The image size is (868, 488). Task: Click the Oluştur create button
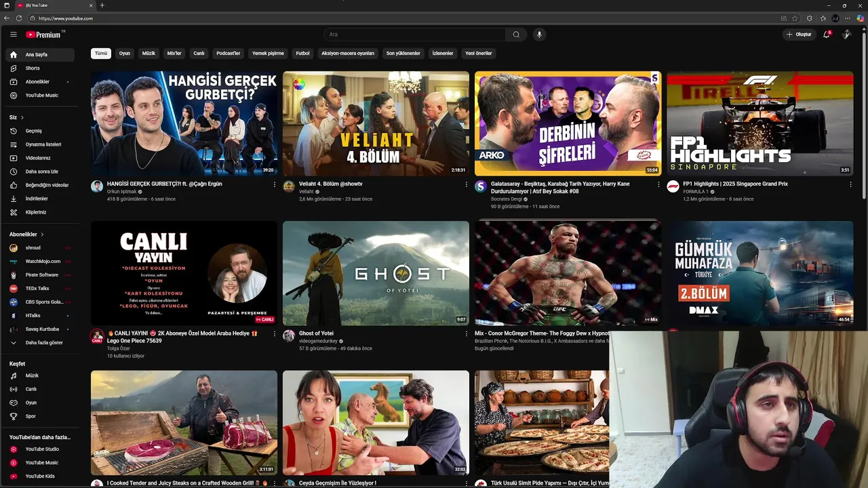[x=799, y=35]
